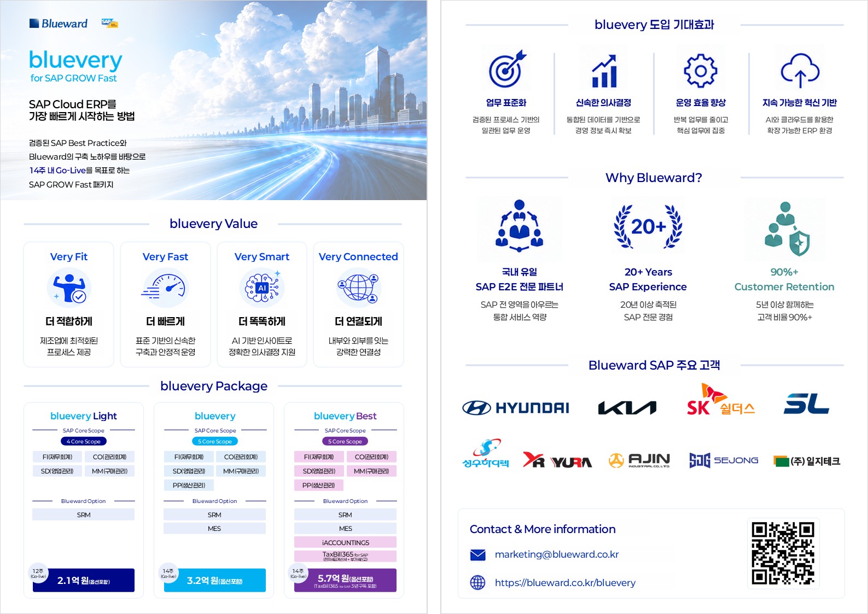Screen dimensions: 868x614
Task: Click the Blueward SAP 주요 고객 heading
Action: 654,365
